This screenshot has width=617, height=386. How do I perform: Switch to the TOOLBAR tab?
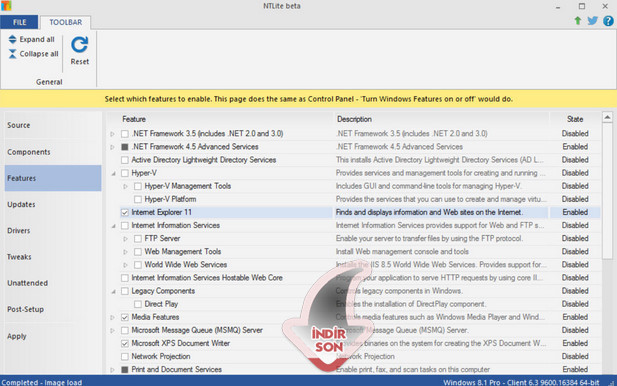coord(66,22)
